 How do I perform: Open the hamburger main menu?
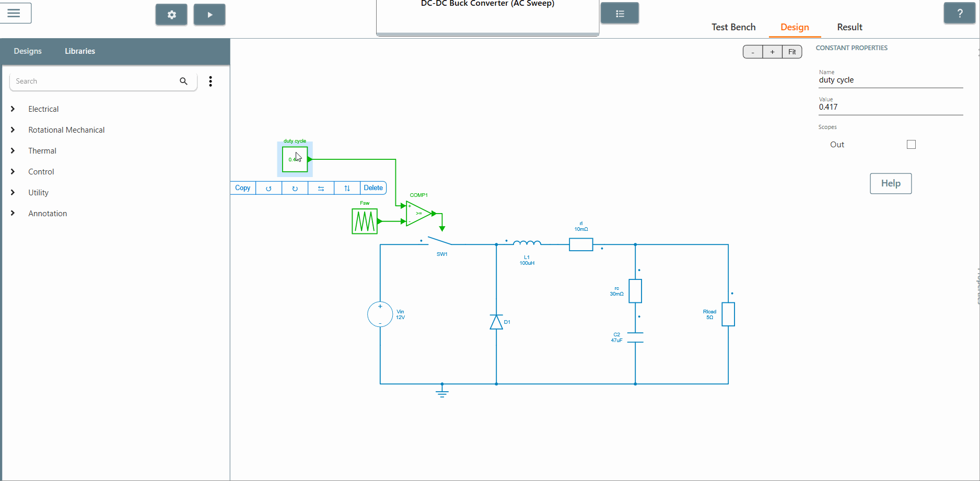point(14,13)
